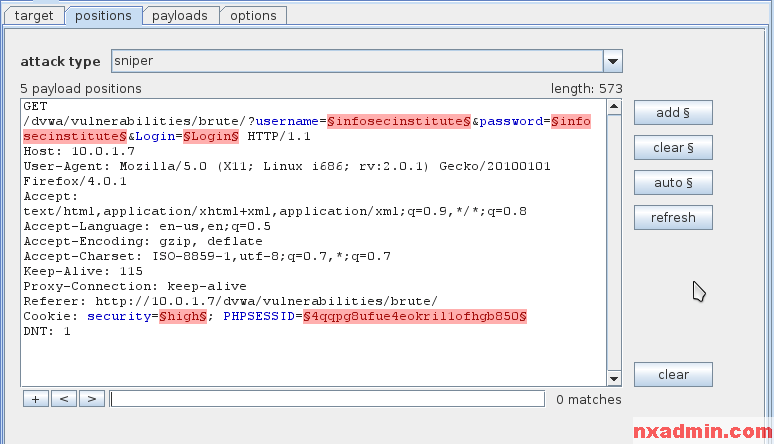Switch to the target tab
774x444 pixels.
34,15
